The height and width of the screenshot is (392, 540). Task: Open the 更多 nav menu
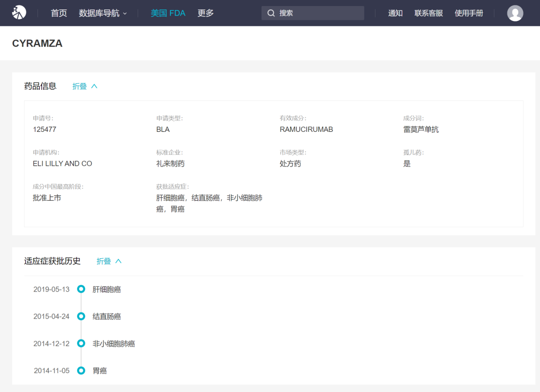(x=205, y=13)
